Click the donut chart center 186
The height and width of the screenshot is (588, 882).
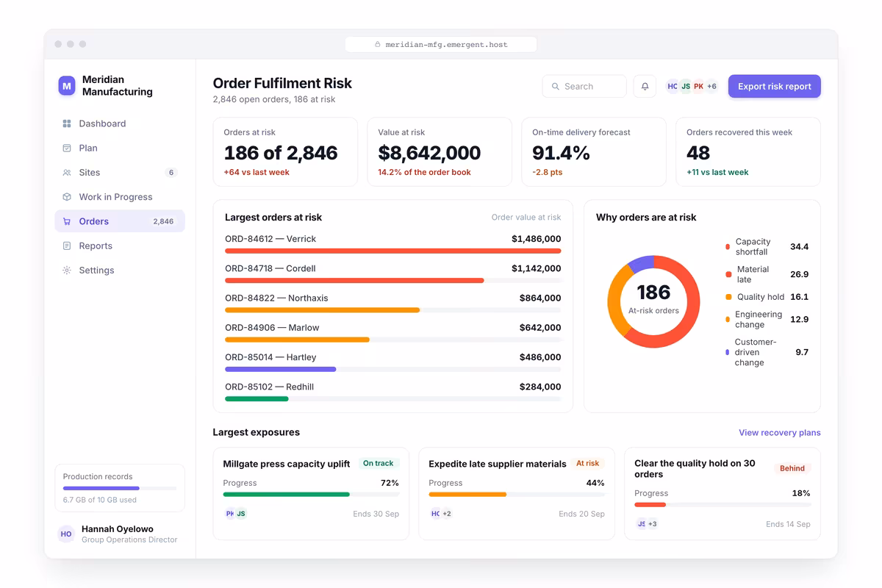pyautogui.click(x=653, y=293)
